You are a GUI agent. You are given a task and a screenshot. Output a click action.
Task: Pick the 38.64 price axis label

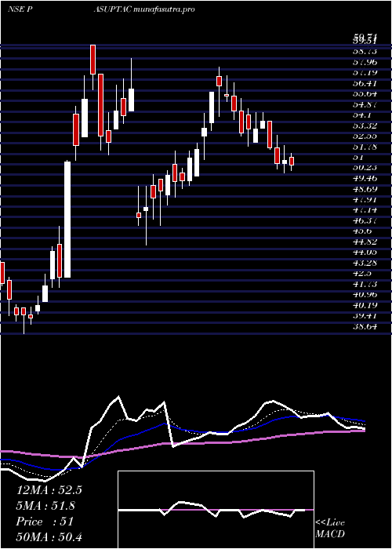tap(365, 326)
